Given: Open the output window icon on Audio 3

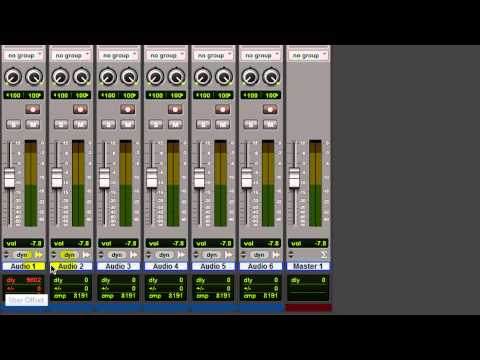Looking at the screenshot, I should [134, 255].
